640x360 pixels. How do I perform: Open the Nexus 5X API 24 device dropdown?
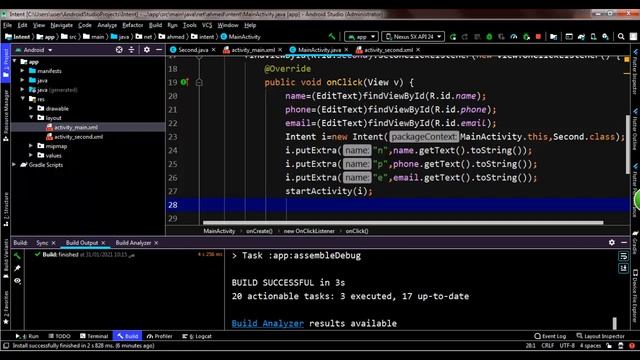click(413, 37)
